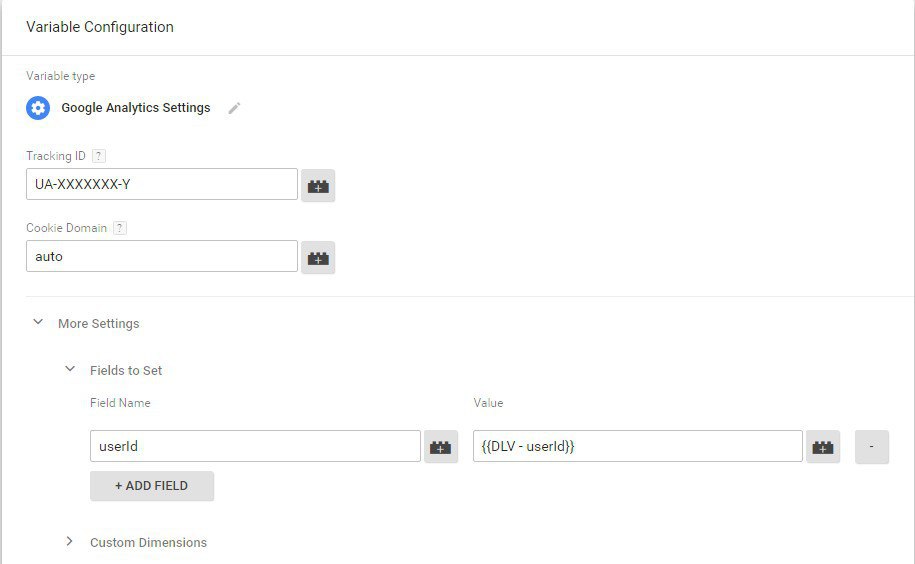Click the Variable type label
The height and width of the screenshot is (564, 915).
(61, 76)
